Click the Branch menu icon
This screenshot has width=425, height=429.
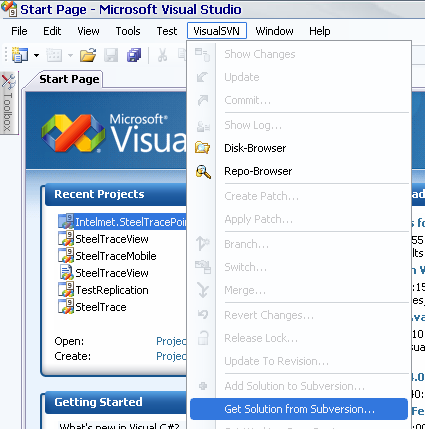click(203, 243)
